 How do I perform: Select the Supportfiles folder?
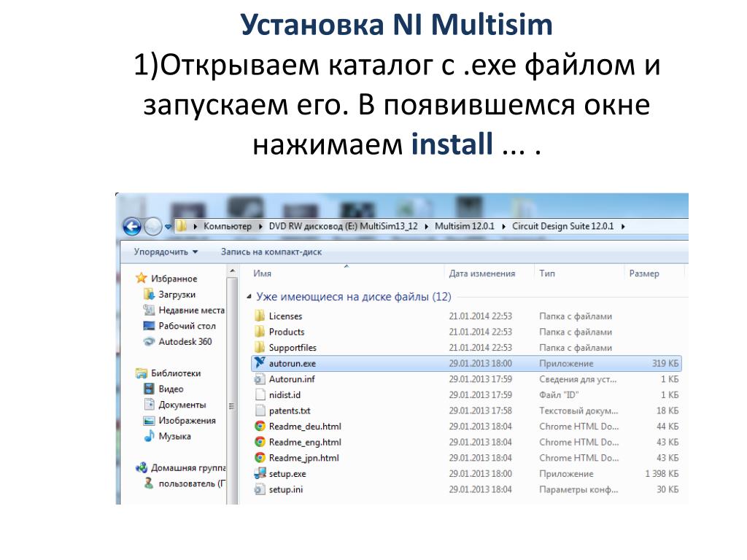point(293,347)
